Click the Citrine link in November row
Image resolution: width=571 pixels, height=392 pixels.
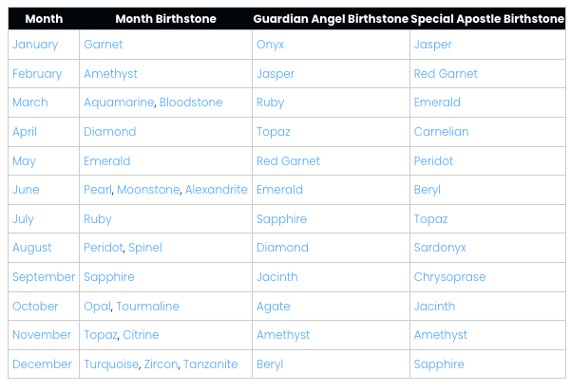pyautogui.click(x=141, y=335)
